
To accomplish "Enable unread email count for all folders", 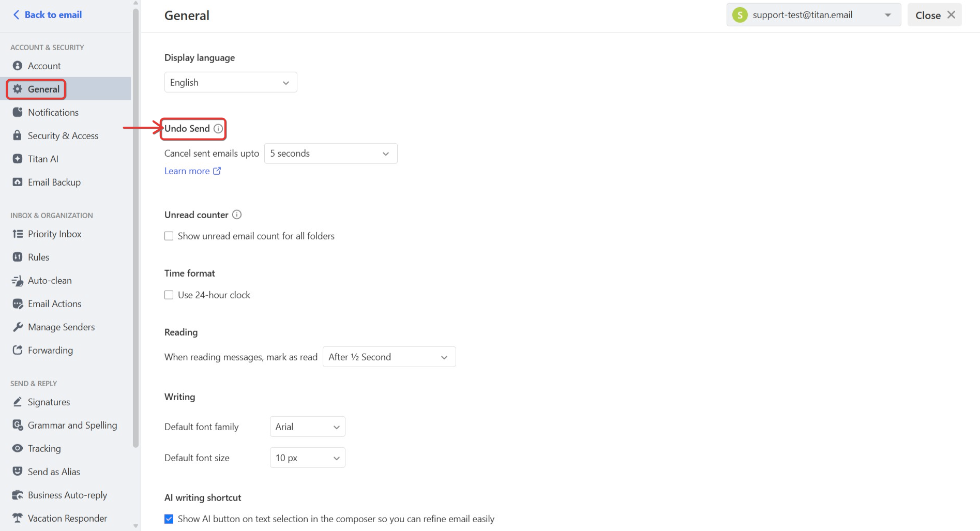I will click(x=169, y=236).
